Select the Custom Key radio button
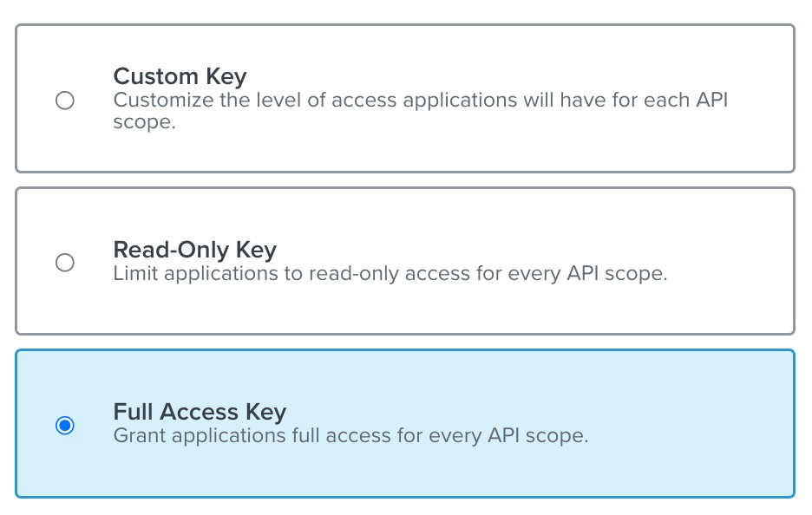This screenshot has width=812, height=515. tap(65, 101)
